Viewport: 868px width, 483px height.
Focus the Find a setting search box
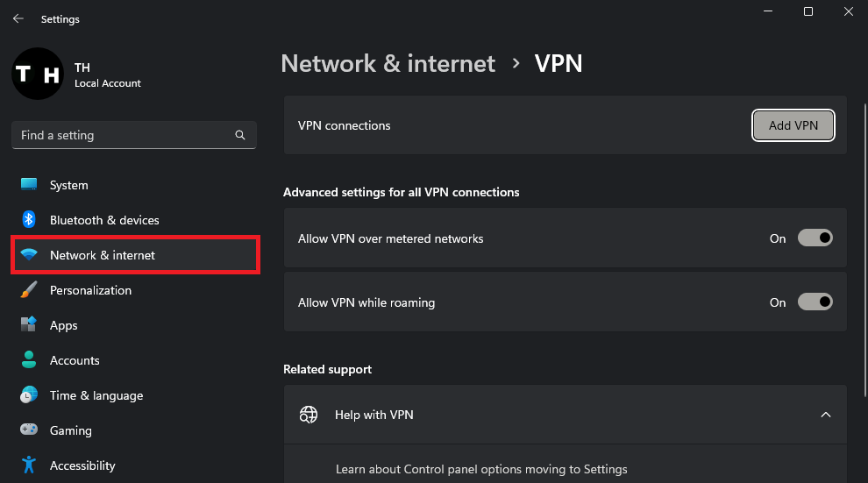(123, 135)
